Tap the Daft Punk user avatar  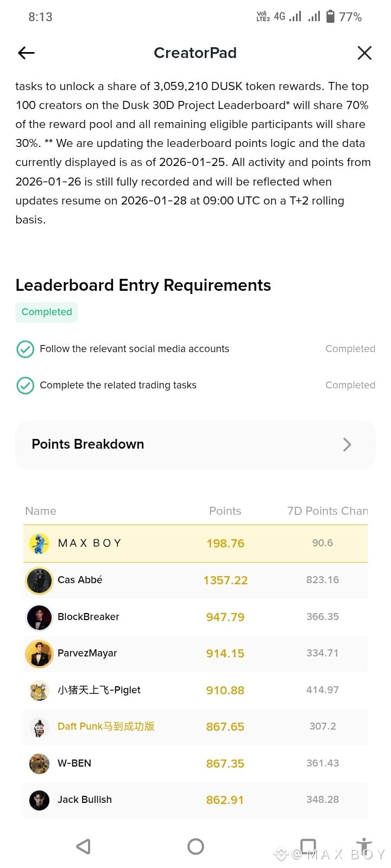click(39, 727)
